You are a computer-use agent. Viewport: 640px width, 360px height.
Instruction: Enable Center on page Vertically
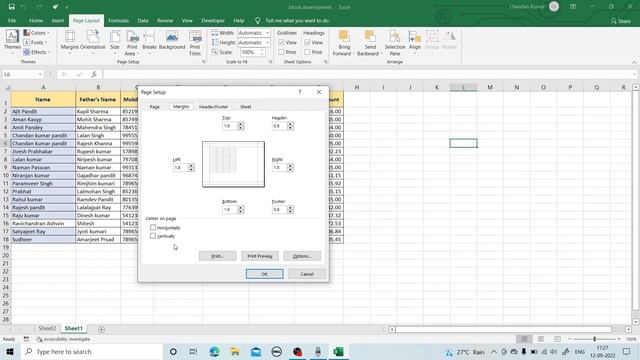tap(153, 236)
